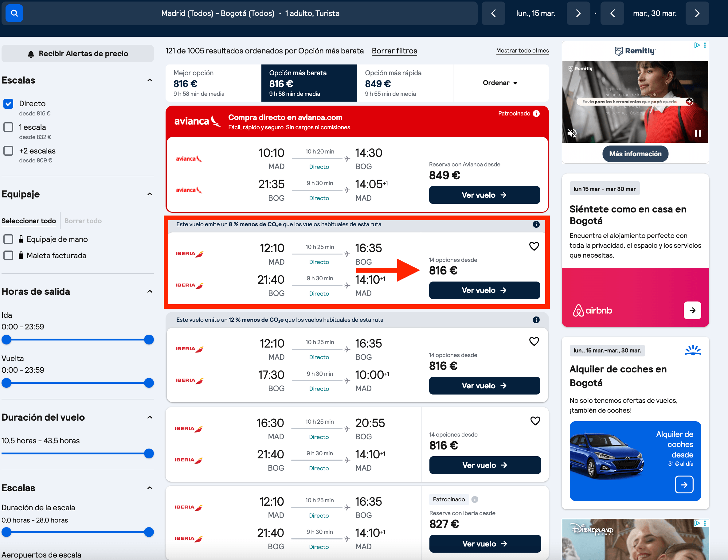Click the Ida departure slider left handle
This screenshot has width=728, height=560.
click(7, 340)
